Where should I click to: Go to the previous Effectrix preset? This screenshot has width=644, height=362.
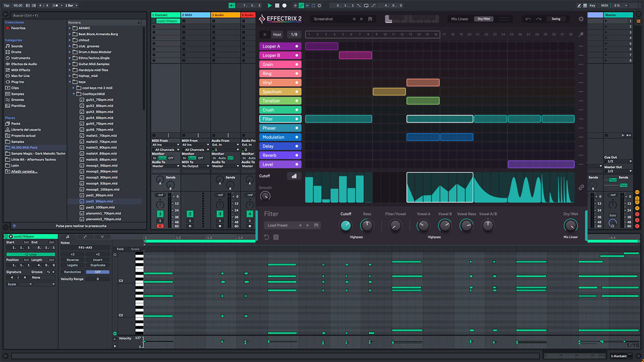[x=354, y=19]
